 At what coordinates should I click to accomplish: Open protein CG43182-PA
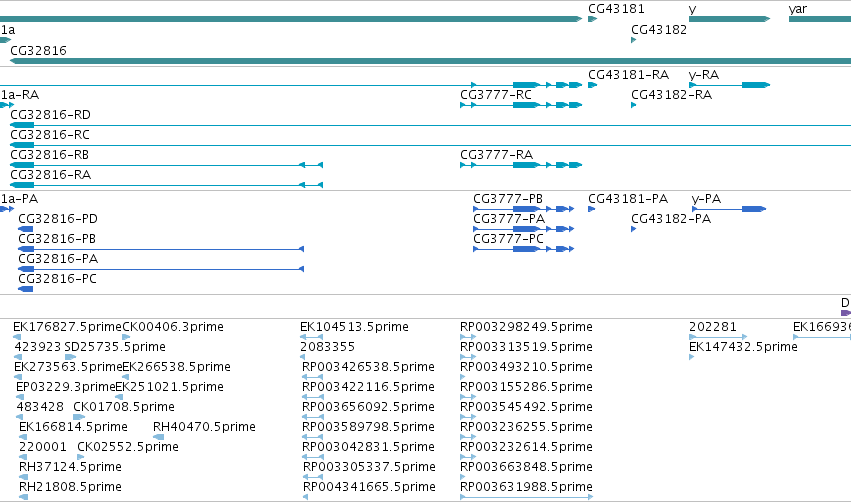(671, 219)
